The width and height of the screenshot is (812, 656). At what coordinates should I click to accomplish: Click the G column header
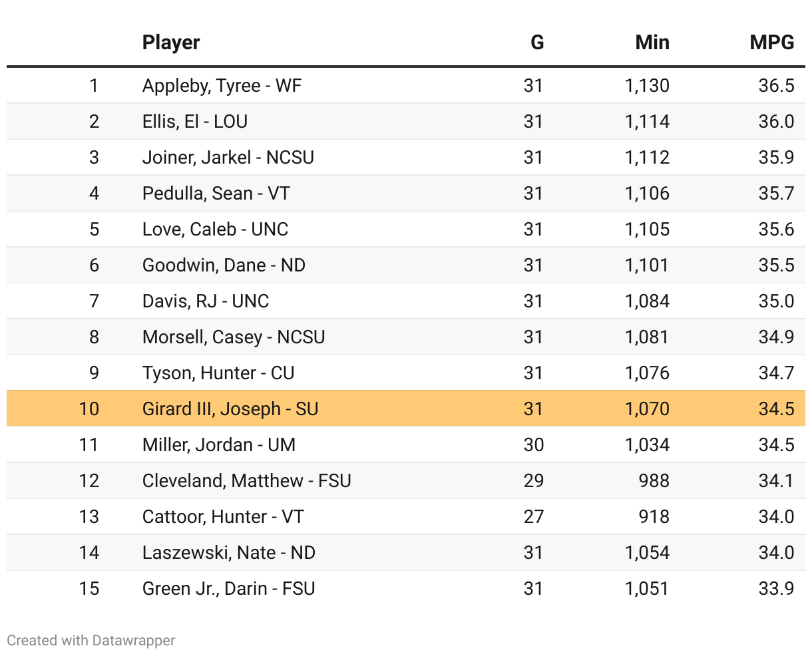[537, 43]
